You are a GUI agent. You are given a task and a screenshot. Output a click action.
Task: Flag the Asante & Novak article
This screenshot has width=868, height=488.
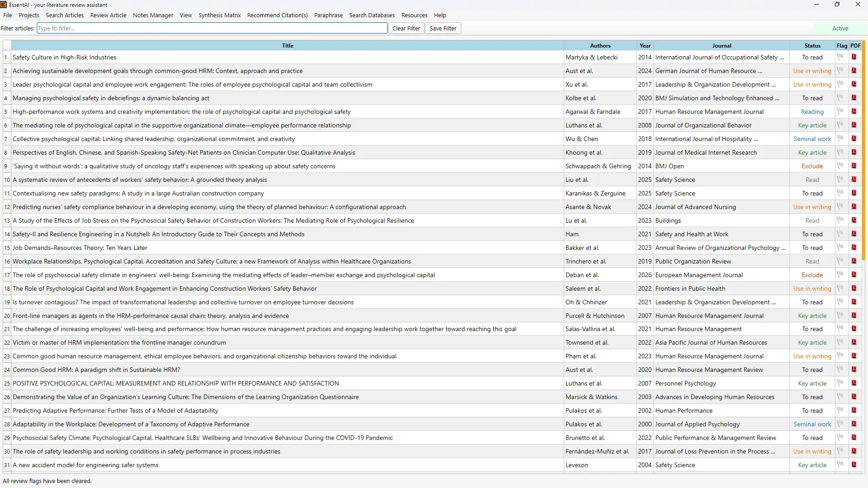click(840, 207)
